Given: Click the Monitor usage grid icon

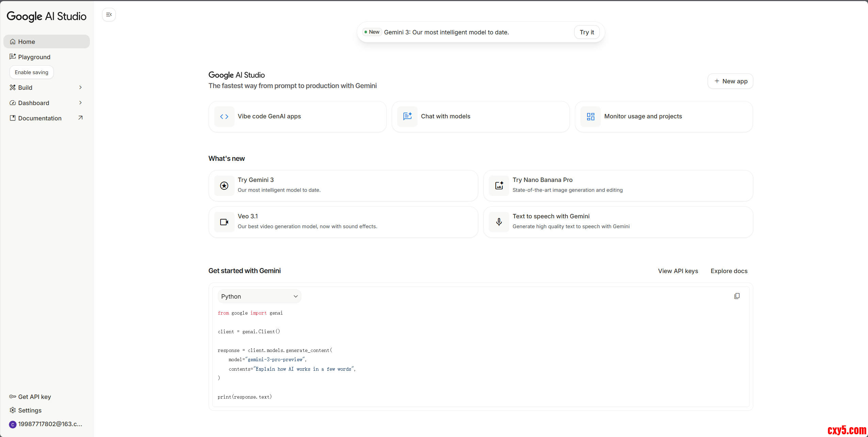Looking at the screenshot, I should click(591, 117).
